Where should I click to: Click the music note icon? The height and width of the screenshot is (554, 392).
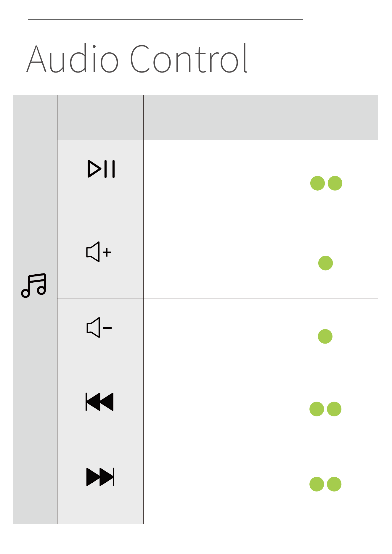[x=34, y=285]
